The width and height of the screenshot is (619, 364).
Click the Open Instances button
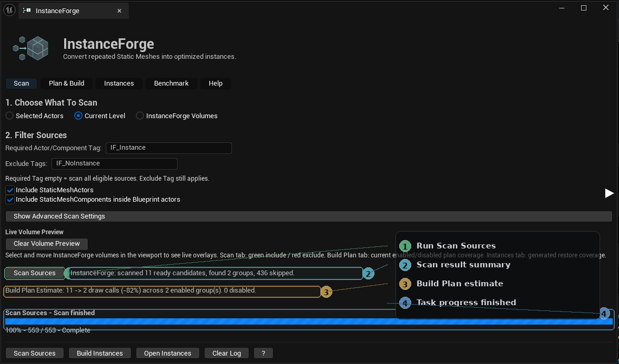tap(167, 353)
